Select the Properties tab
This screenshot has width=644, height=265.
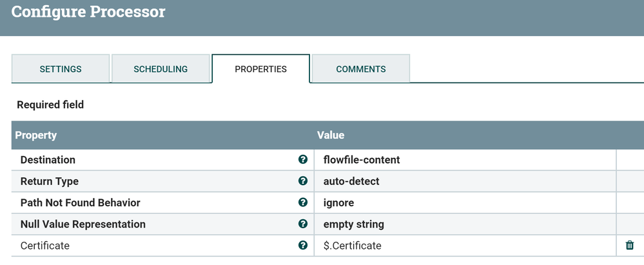point(261,68)
